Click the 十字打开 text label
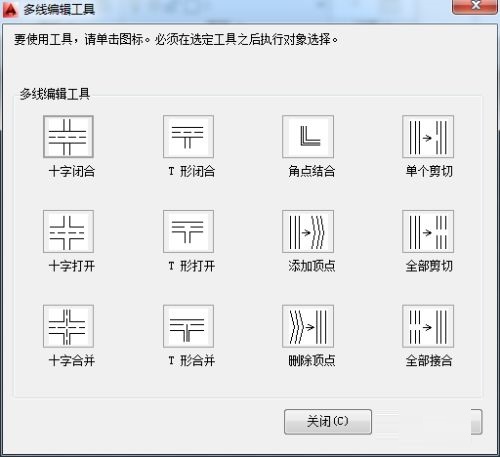 tap(72, 266)
